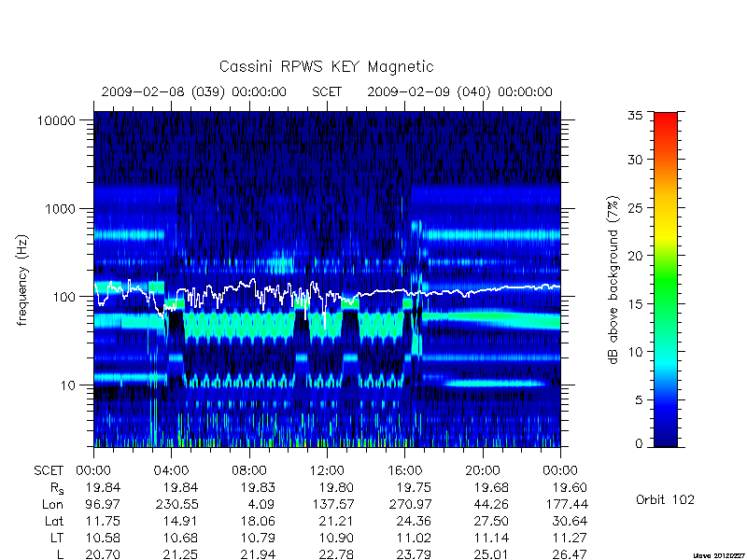
Task: Click the latitude value "14.91"
Action: [180, 522]
